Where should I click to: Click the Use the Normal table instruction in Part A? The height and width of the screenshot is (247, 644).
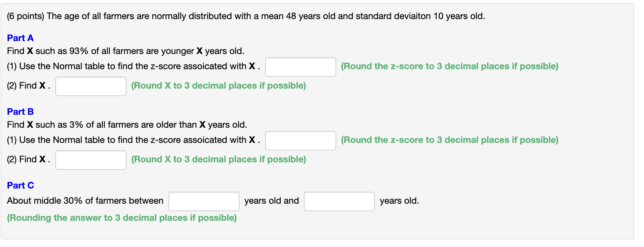tap(129, 66)
